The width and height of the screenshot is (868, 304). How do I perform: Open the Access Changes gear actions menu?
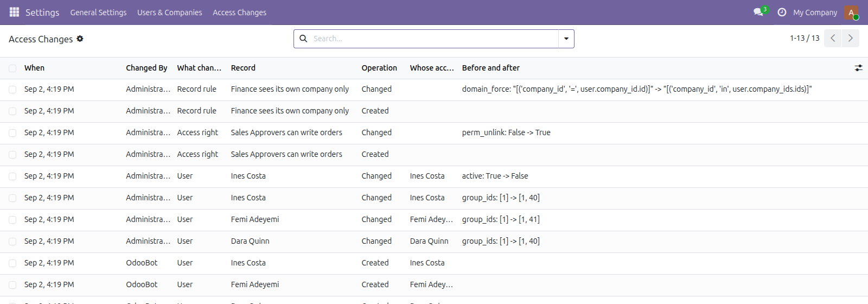coord(80,39)
